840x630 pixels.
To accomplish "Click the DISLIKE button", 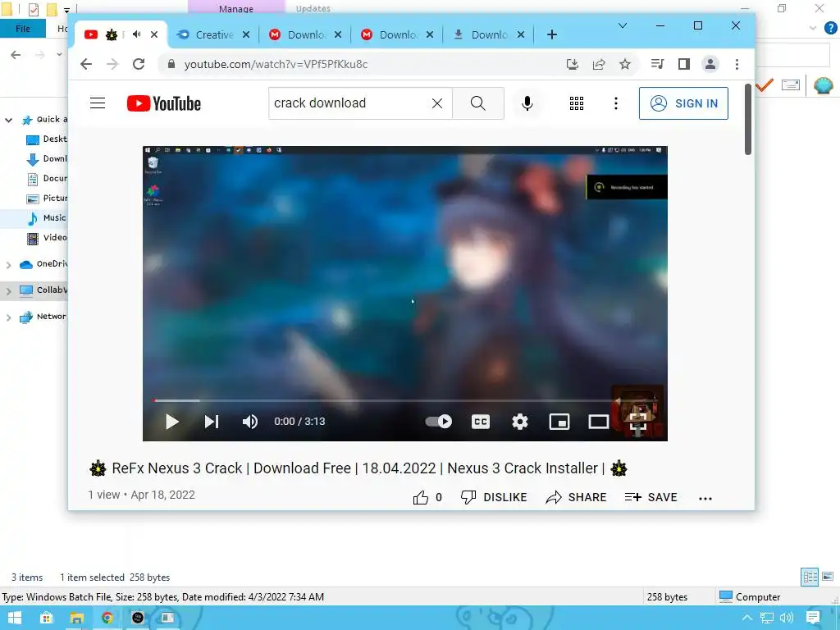I will point(494,498).
